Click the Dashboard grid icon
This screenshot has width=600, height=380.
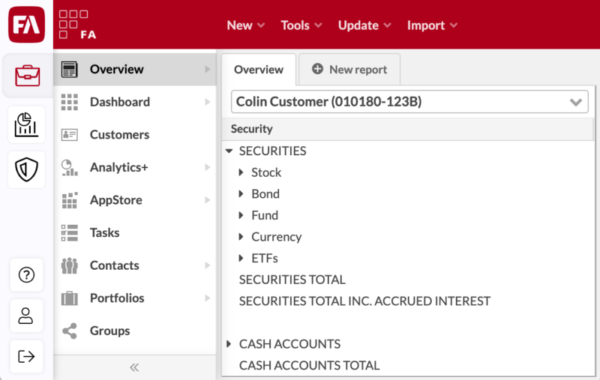(69, 102)
